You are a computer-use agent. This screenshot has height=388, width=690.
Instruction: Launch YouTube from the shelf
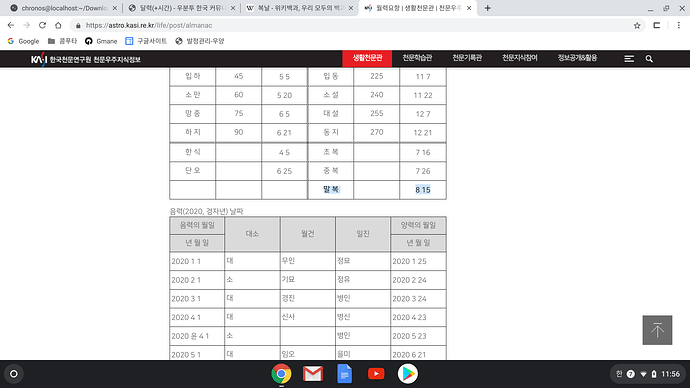(376, 374)
